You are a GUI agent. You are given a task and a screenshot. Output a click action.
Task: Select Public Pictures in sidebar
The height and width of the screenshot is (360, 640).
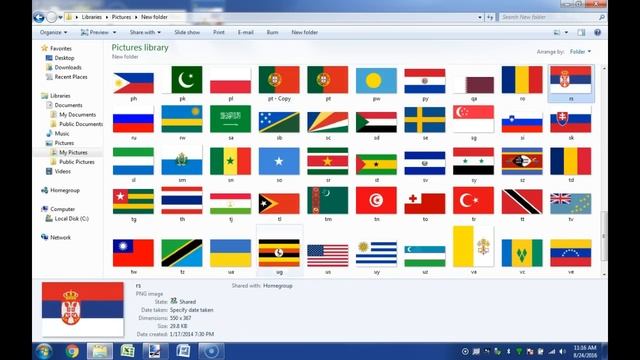pos(77,162)
